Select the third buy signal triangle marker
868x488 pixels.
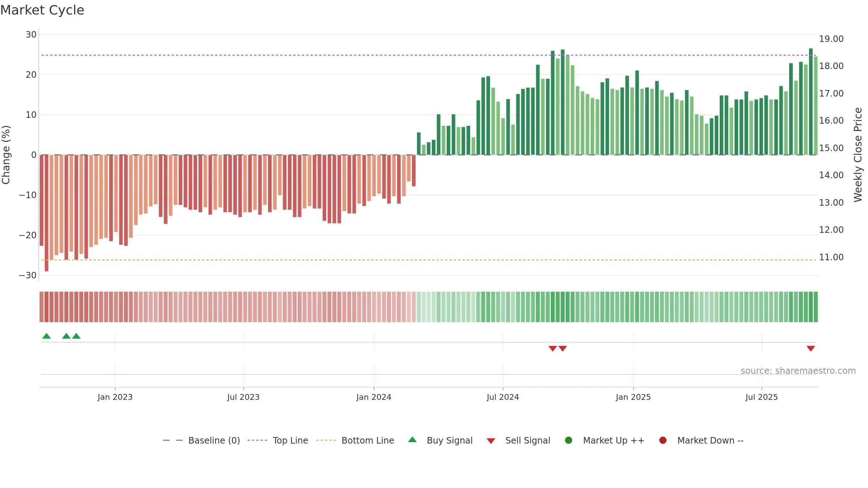pyautogui.click(x=76, y=336)
